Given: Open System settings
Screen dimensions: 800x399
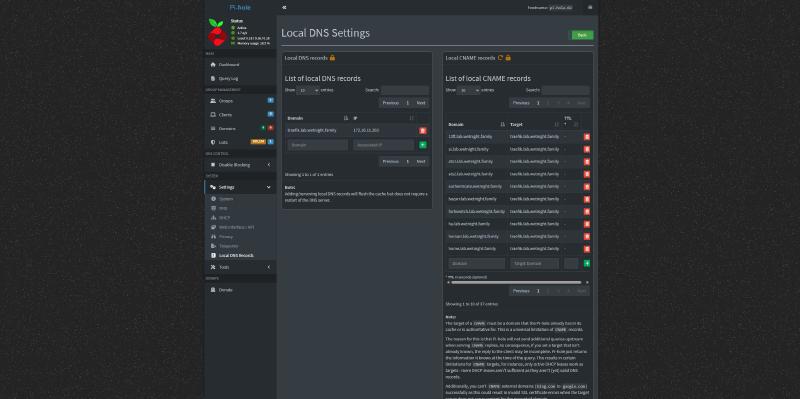Looking at the screenshot, I should (240, 198).
